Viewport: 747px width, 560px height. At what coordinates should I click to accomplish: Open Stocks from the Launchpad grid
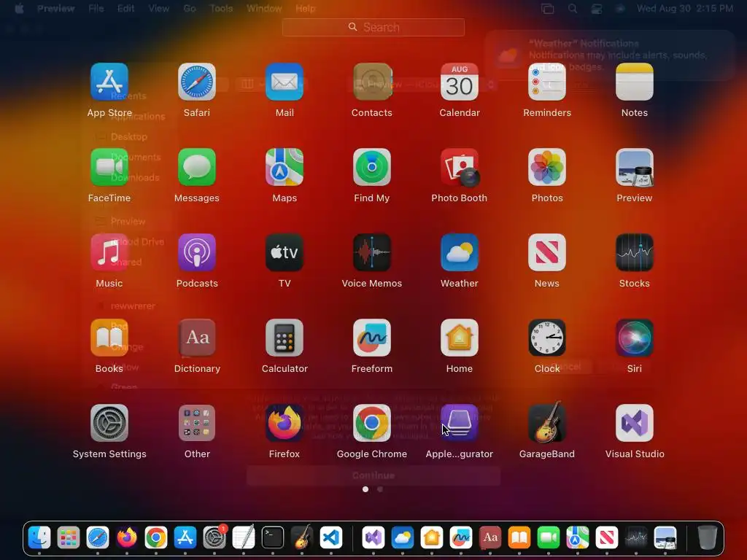click(x=635, y=252)
